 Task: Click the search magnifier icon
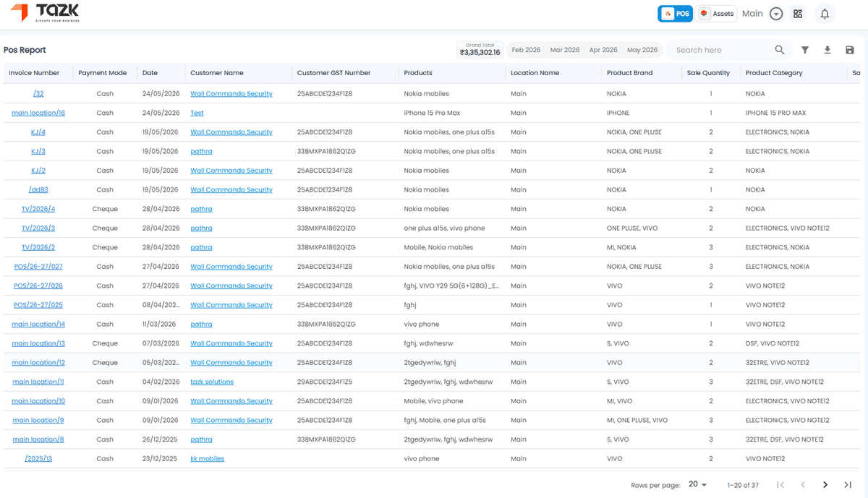780,50
